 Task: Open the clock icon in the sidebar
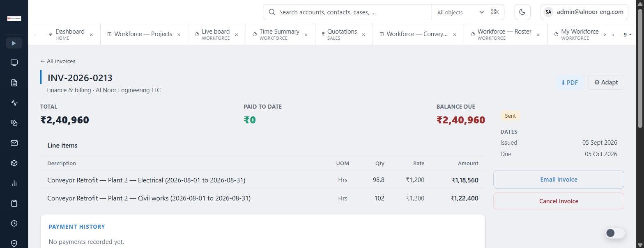pyautogui.click(x=14, y=223)
